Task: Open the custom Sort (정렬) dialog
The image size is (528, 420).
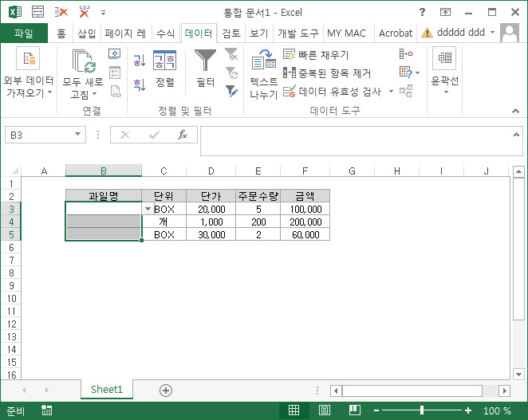Action: click(x=164, y=69)
